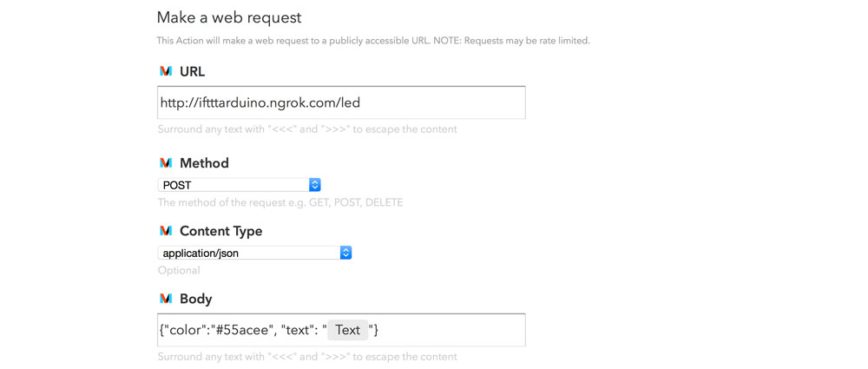
Task: Click the Maker icon beside URL label
Action: pyautogui.click(x=166, y=71)
